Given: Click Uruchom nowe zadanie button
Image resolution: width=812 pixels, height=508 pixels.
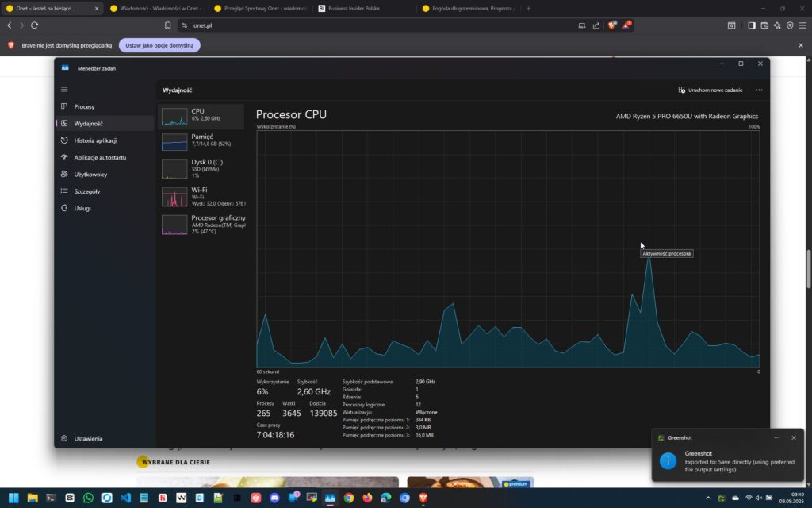Looking at the screenshot, I should [x=710, y=90].
